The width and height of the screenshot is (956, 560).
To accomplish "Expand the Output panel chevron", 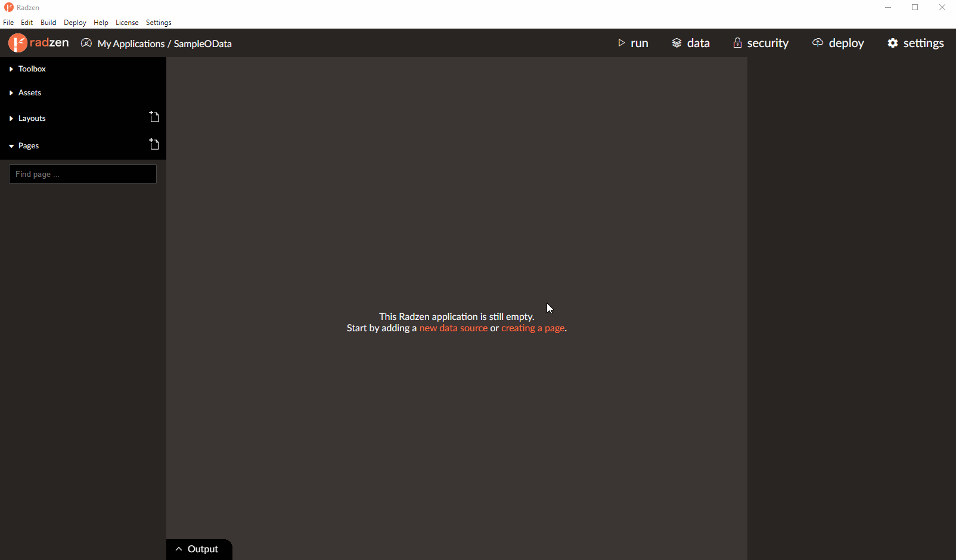I will point(179,549).
